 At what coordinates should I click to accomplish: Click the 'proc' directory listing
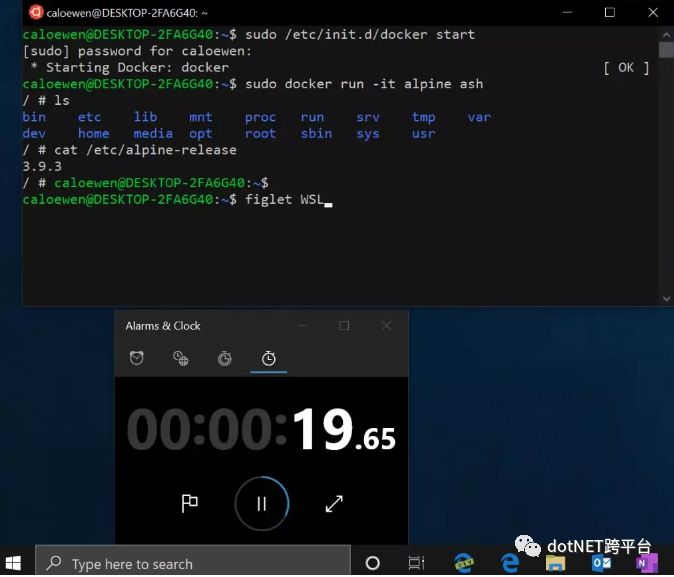click(x=260, y=117)
